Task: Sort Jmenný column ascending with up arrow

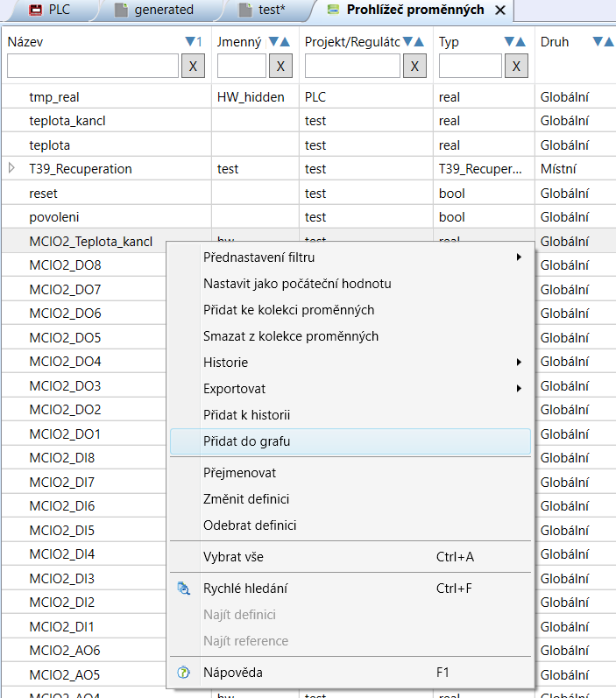Action: (285, 42)
